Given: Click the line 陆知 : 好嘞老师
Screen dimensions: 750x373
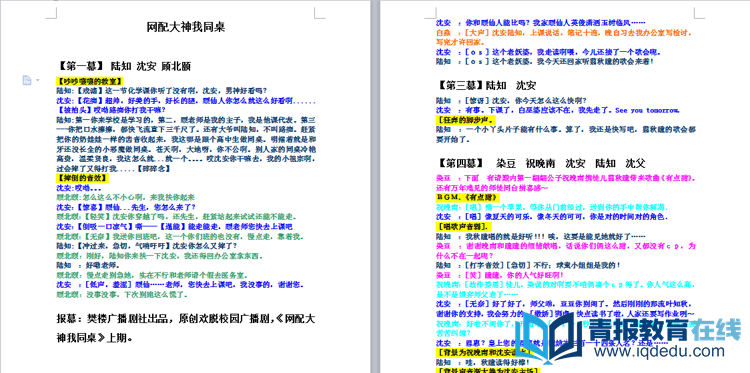Looking at the screenshot, I should click(x=88, y=265).
